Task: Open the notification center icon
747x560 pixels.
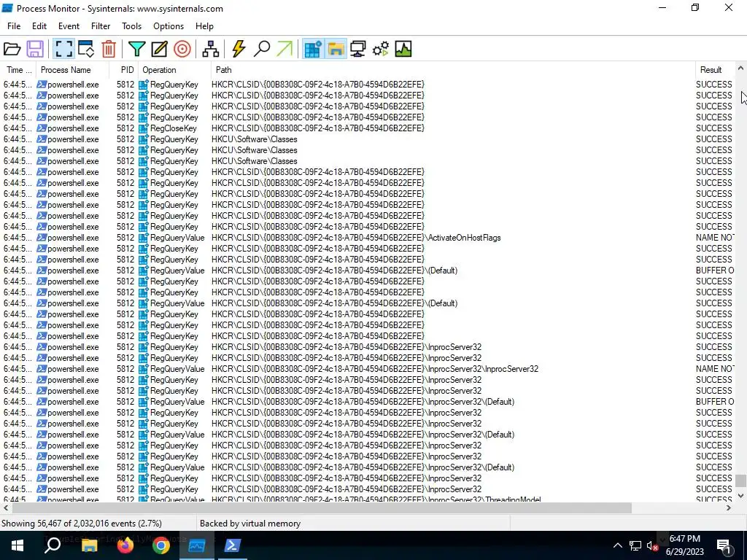Action: click(x=724, y=546)
